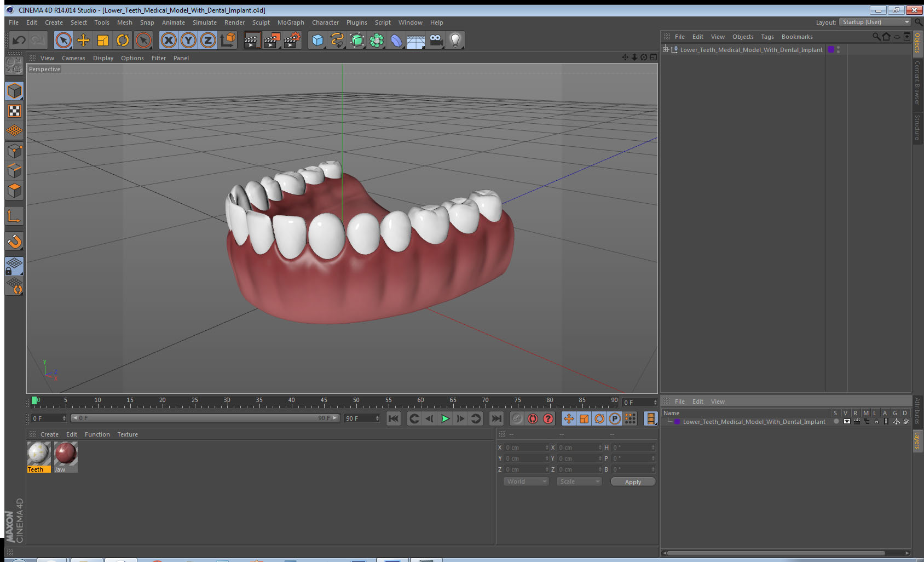The image size is (924, 562).
Task: Open the Mesh menu
Action: (x=124, y=22)
